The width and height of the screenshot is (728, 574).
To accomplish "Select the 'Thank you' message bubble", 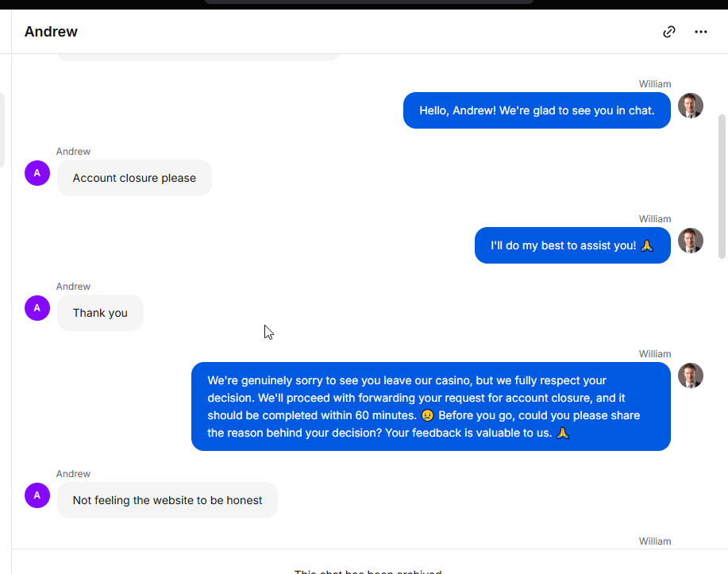I will [x=100, y=313].
